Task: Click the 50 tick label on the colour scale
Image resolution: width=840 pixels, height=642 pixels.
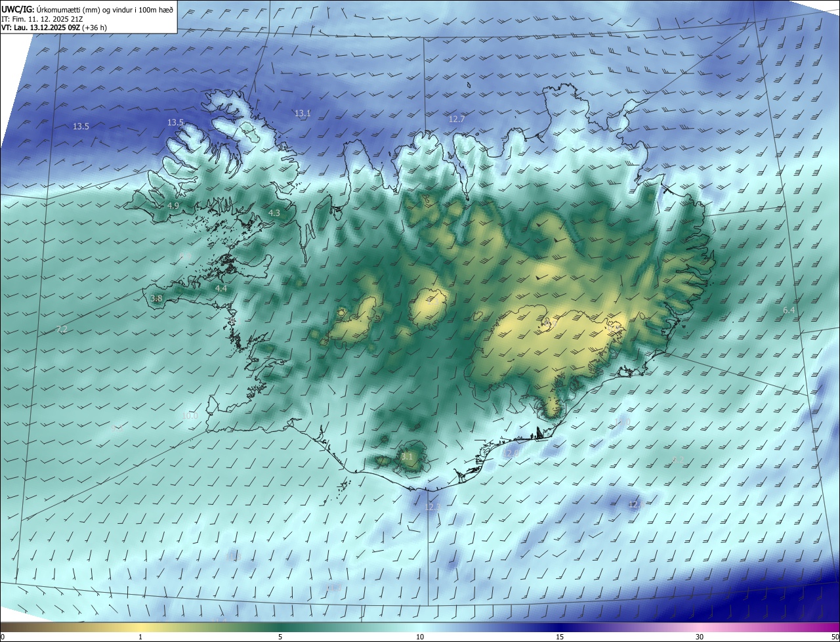Action: click(835, 637)
